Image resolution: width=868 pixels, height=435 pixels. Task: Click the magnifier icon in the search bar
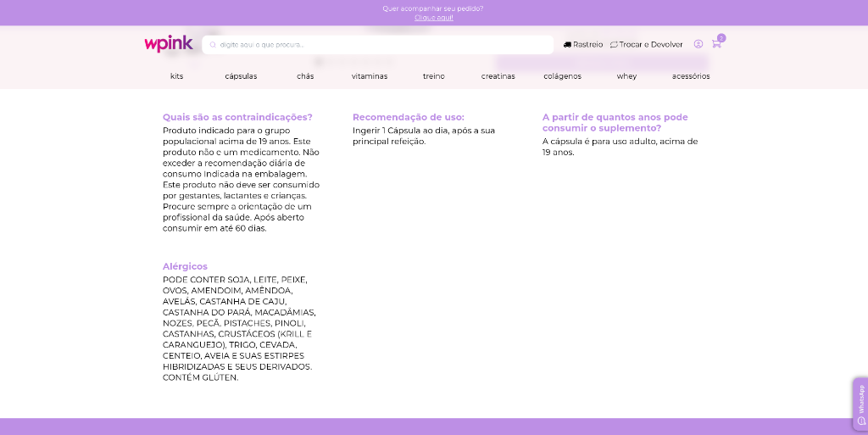point(213,44)
